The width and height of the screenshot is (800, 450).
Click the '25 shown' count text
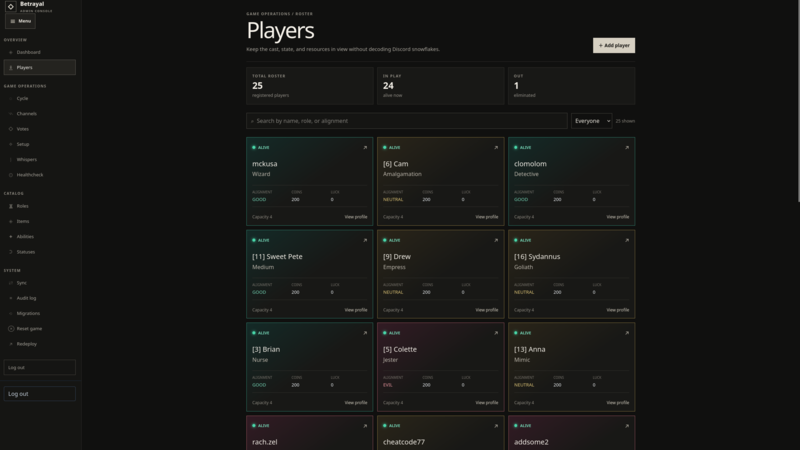[625, 121]
